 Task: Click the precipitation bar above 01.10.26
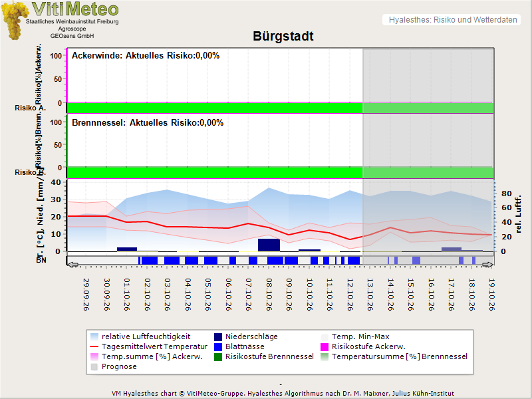(x=127, y=249)
